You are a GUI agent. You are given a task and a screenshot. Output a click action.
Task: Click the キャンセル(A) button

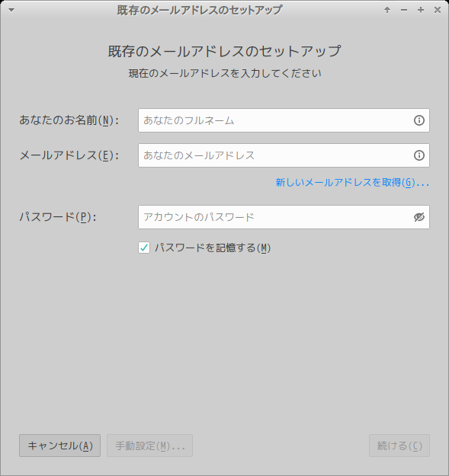coord(60,446)
